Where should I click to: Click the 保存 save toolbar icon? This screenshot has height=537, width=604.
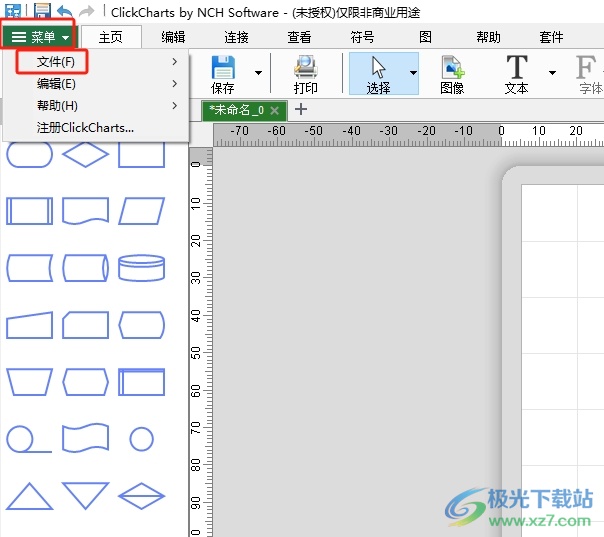pos(223,74)
